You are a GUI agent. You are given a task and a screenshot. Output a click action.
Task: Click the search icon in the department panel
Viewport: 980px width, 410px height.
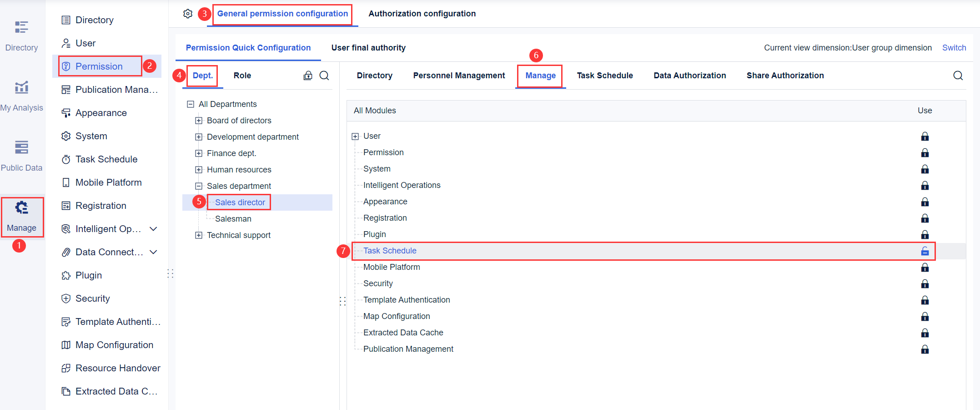[x=324, y=76]
